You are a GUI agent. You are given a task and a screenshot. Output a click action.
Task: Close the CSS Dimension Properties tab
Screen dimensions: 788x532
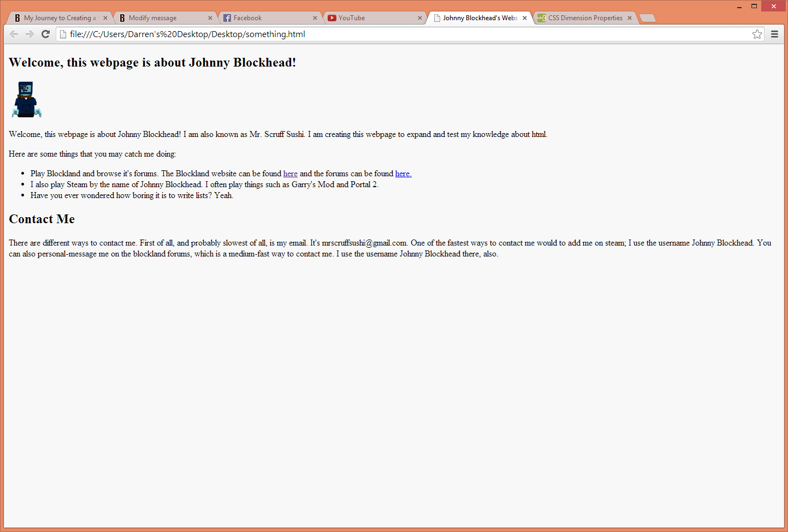pyautogui.click(x=630, y=18)
